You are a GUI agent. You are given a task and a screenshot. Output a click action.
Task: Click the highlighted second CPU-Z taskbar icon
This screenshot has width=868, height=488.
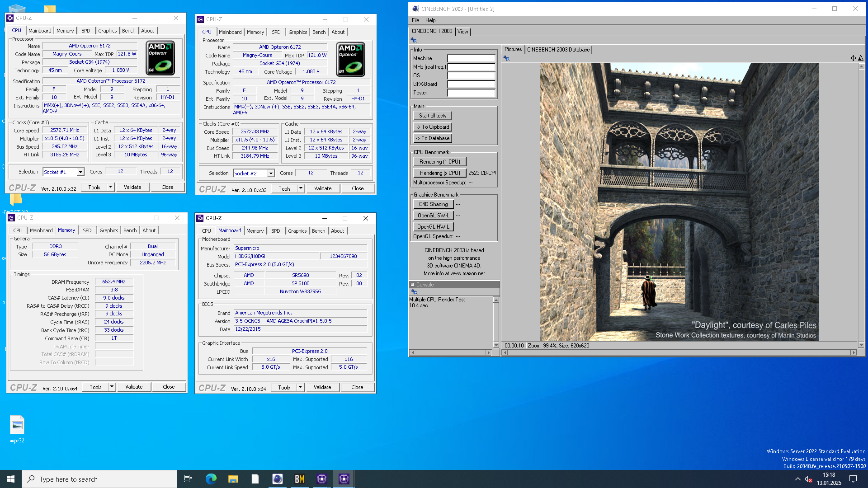[x=344, y=479]
